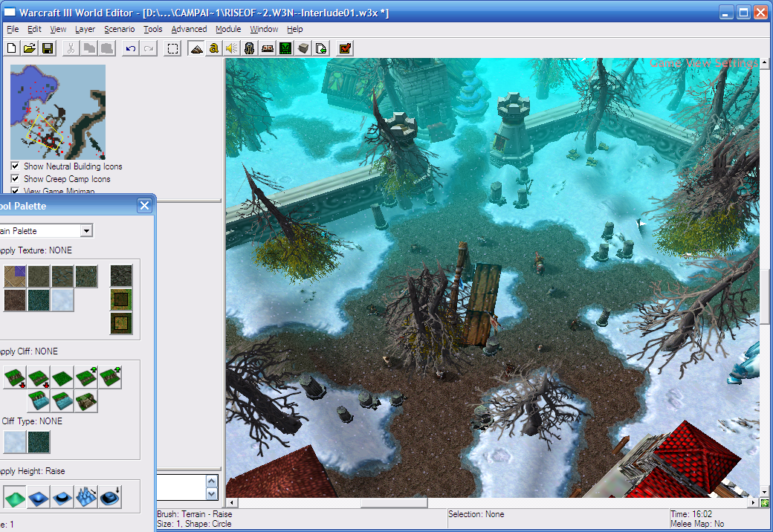Pick the brown dirt terrain texture tile
773x532 pixels.
(x=14, y=300)
